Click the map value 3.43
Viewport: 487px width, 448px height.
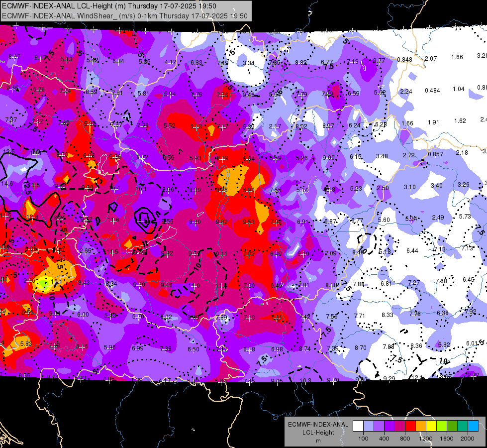click(84, 283)
